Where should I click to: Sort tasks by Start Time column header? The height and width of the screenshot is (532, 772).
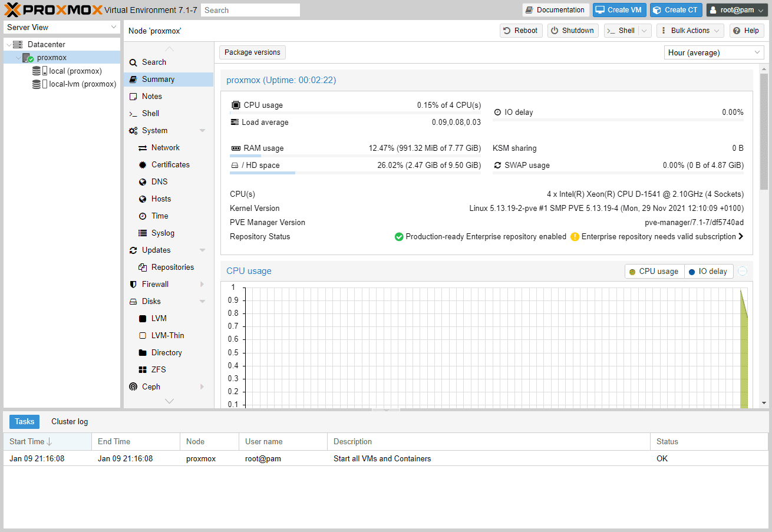coord(48,442)
